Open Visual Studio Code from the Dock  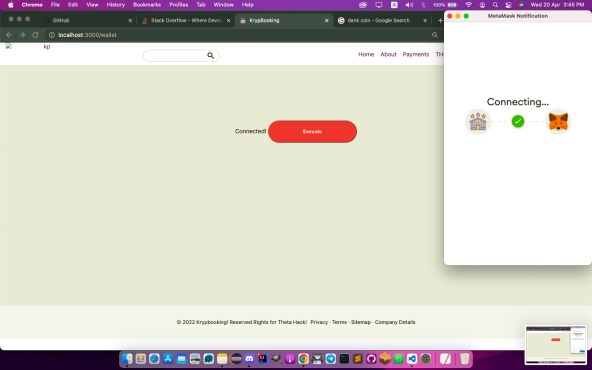click(412, 358)
